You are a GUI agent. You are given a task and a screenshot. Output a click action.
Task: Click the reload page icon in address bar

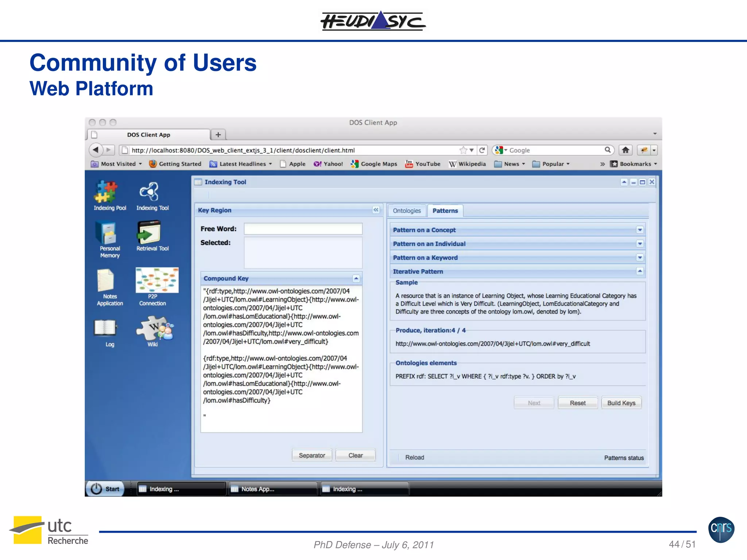(482, 150)
